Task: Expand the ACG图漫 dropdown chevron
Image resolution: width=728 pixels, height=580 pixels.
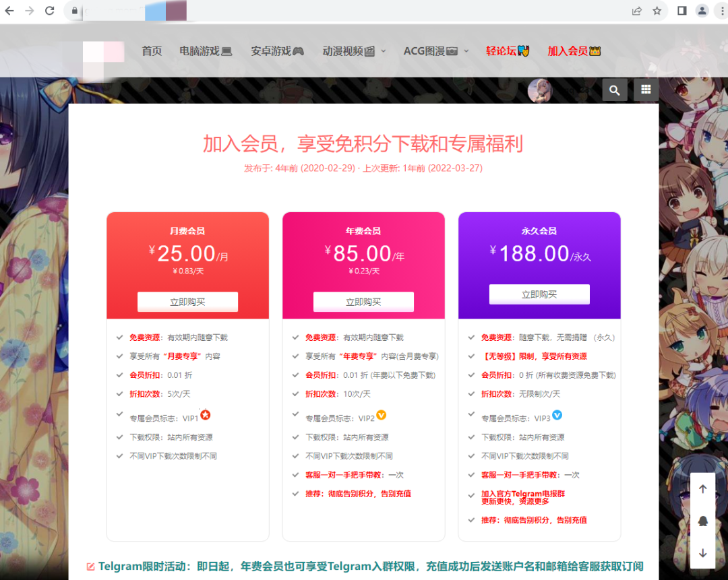Action: tap(466, 51)
